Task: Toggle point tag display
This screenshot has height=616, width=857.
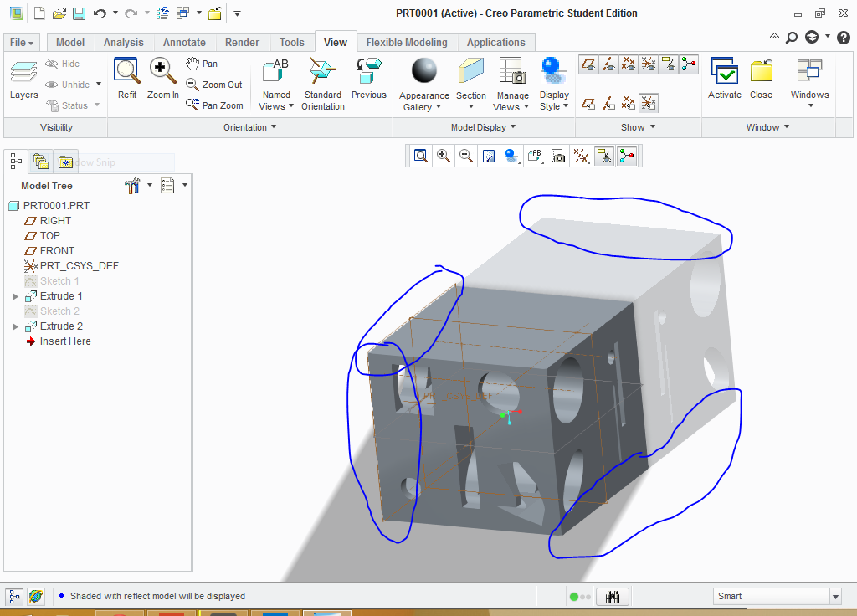Action: [x=629, y=103]
